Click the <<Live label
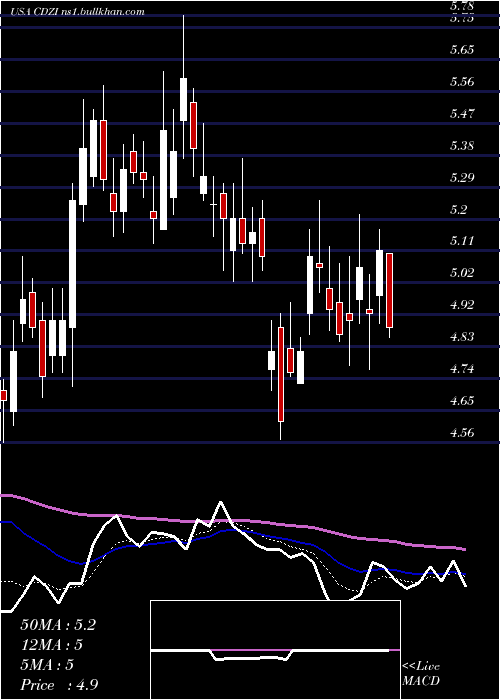This screenshot has width=500, height=700. [421, 667]
